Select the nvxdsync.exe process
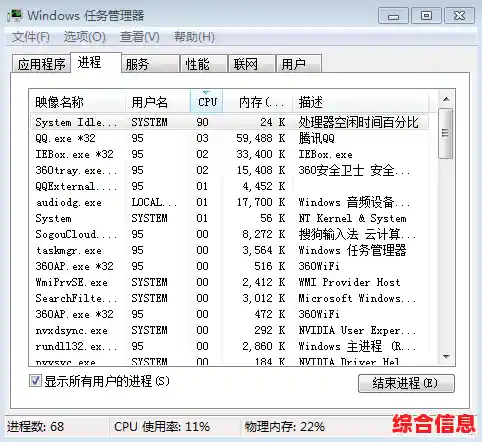Image resolution: width=482 pixels, height=442 pixels. 229,330
